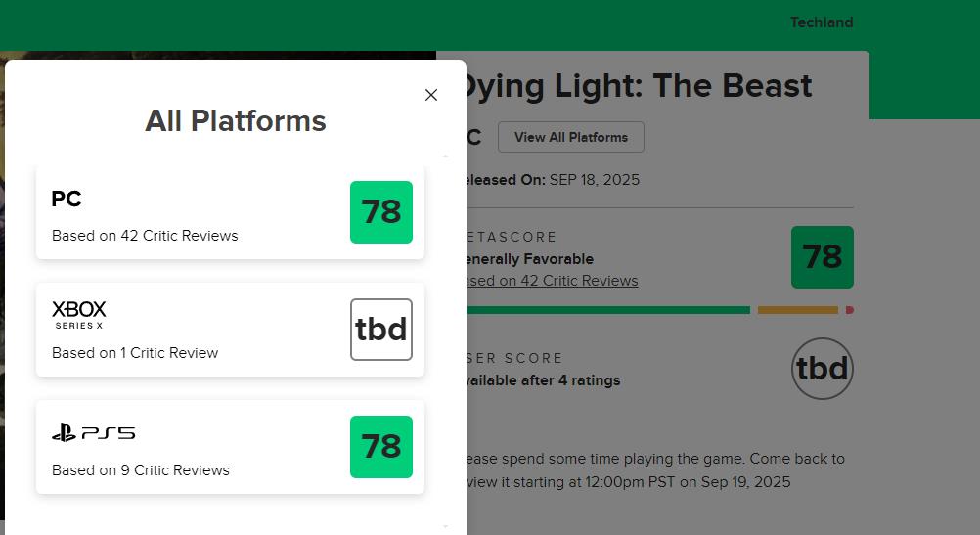Click the View All Platforms button

point(571,137)
